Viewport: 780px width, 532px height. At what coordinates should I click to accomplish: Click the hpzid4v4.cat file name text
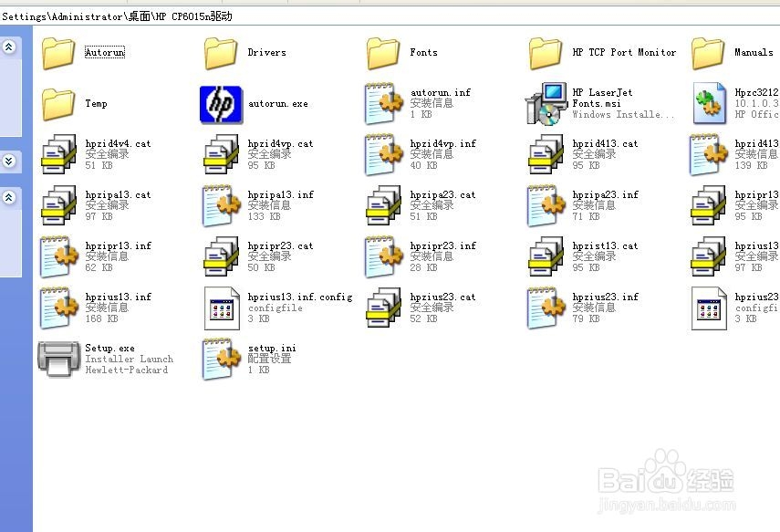coord(118,143)
